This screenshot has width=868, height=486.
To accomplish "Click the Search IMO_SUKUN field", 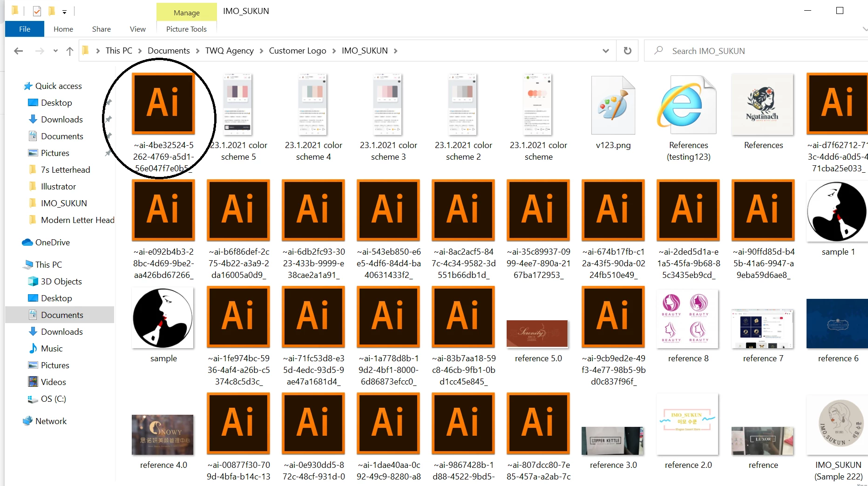I will [x=756, y=51].
